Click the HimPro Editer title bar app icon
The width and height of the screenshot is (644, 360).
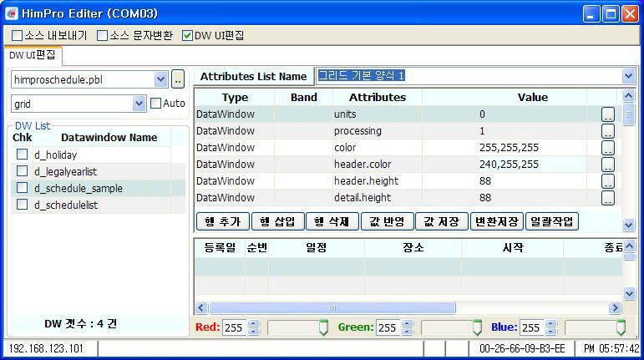[x=12, y=13]
